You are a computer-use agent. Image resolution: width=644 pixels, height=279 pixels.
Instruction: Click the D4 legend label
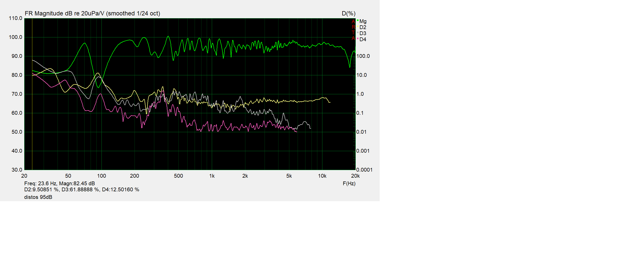(x=363, y=39)
